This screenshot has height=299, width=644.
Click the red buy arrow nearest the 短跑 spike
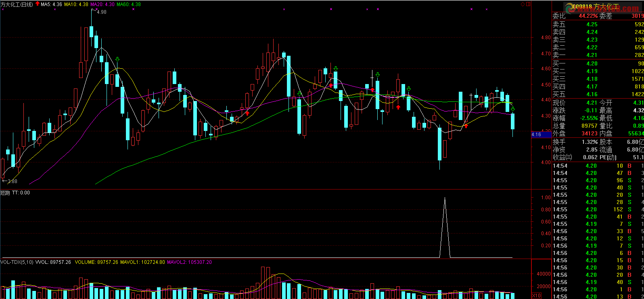[x=466, y=126]
